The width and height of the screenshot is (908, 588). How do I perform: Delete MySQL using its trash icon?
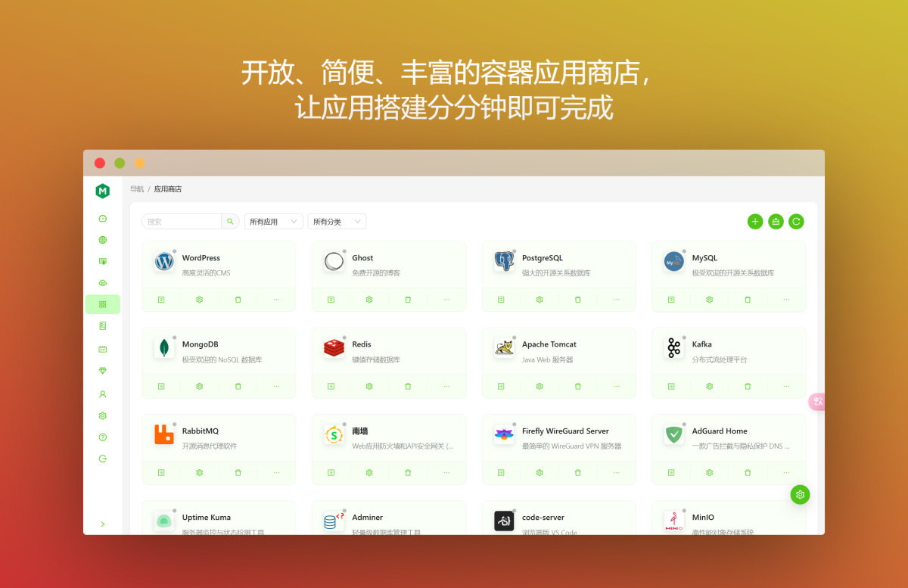pos(748,300)
